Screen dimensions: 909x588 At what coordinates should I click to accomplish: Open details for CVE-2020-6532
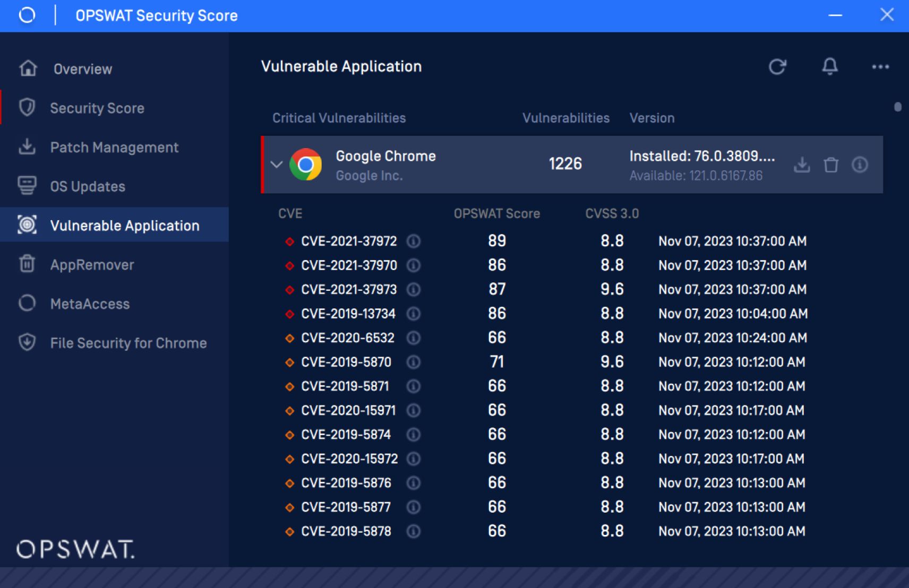click(414, 338)
